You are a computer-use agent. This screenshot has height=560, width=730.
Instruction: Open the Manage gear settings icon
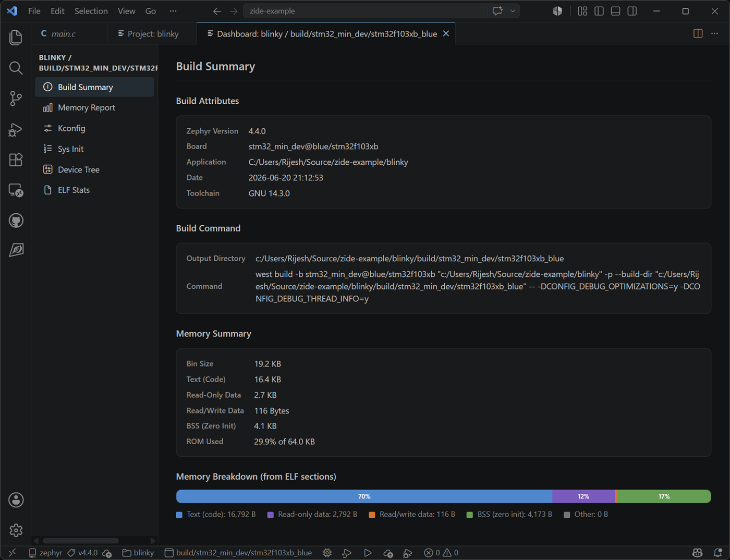point(16,530)
